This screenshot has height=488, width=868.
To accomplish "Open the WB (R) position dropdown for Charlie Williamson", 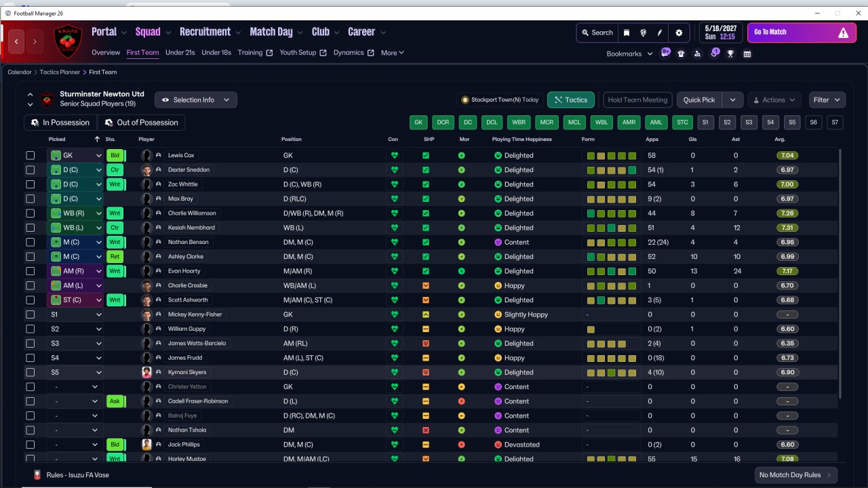I will tap(75, 213).
